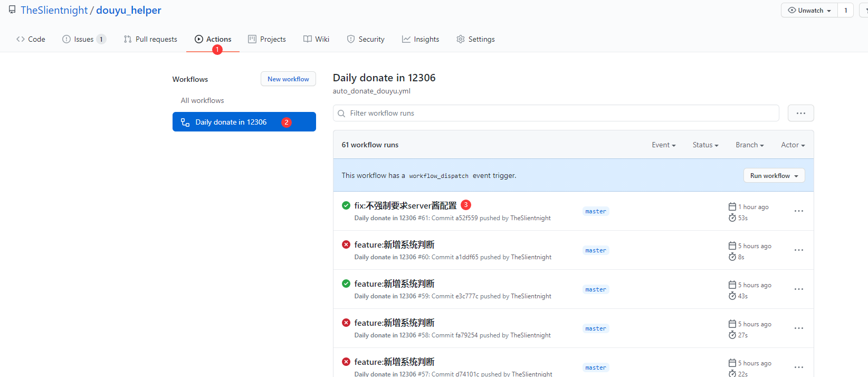Open run fix:不强制要求server酱配置
This screenshot has height=377, width=868.
pos(405,205)
